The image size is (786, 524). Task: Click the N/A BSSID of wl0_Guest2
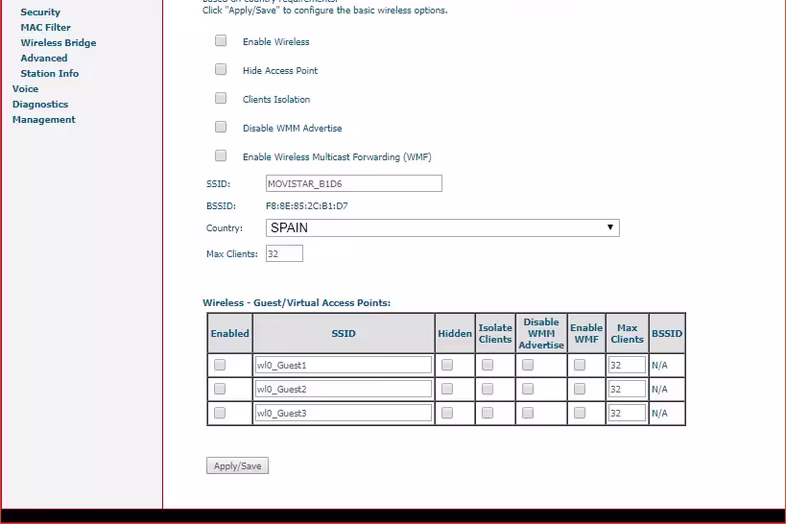click(660, 390)
